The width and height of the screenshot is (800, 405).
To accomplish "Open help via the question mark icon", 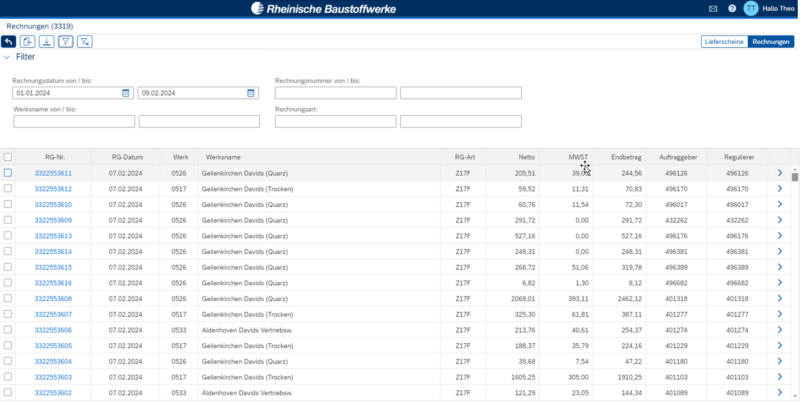I will tap(732, 8).
